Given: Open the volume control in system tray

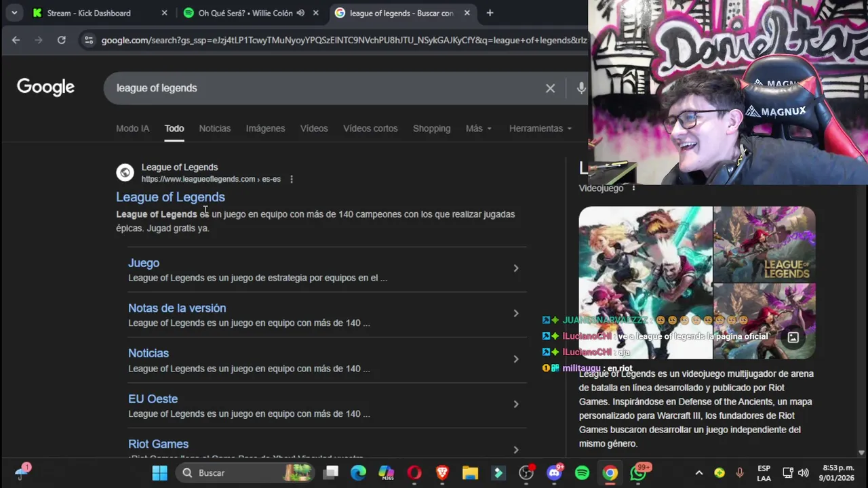Looking at the screenshot, I should pyautogui.click(x=804, y=472).
